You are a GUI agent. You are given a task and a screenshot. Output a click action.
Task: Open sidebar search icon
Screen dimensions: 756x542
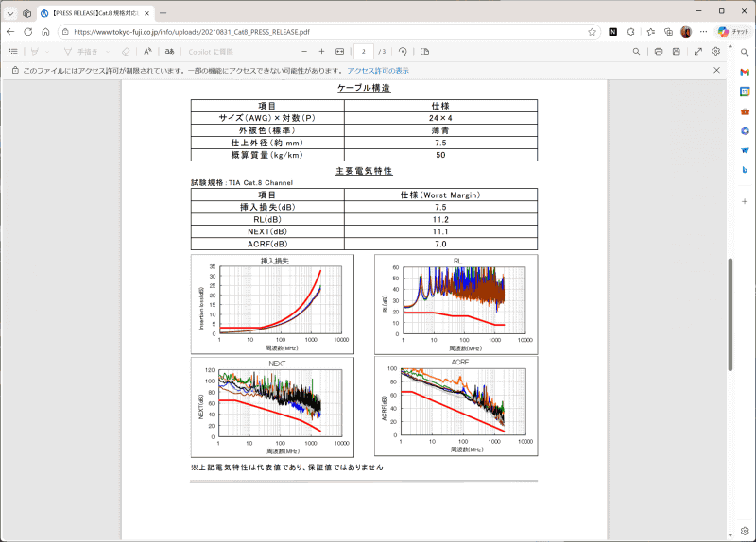[x=745, y=52]
